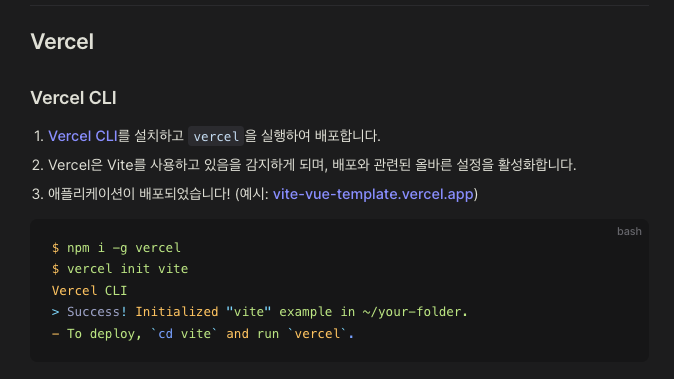The width and height of the screenshot is (674, 379).
Task: Click the 'npm i -g vercel' command line
Action: tap(116, 248)
